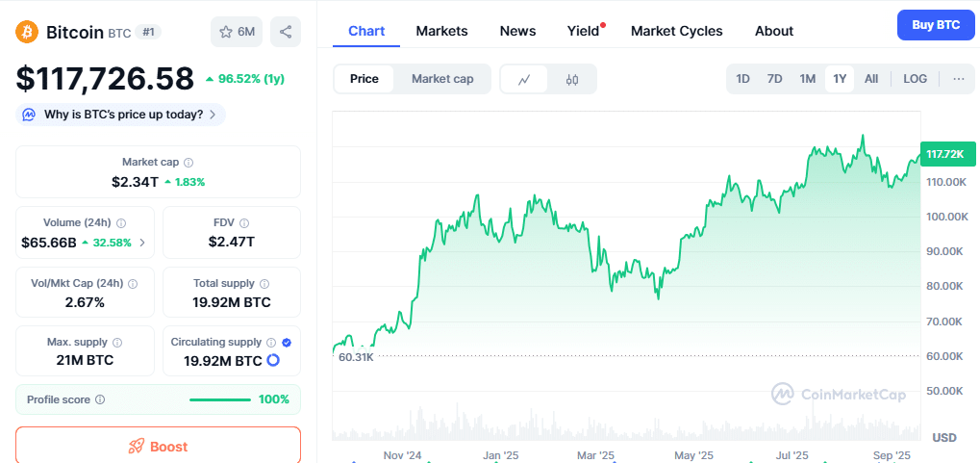This screenshot has width=980, height=463.
Task: Open the About tab
Action: click(x=774, y=31)
